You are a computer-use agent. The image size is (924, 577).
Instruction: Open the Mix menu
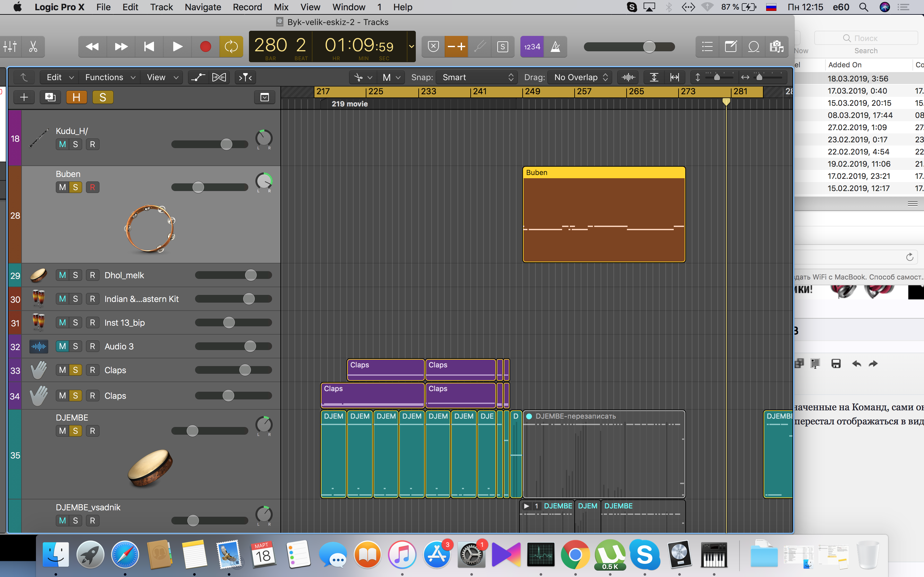click(281, 7)
